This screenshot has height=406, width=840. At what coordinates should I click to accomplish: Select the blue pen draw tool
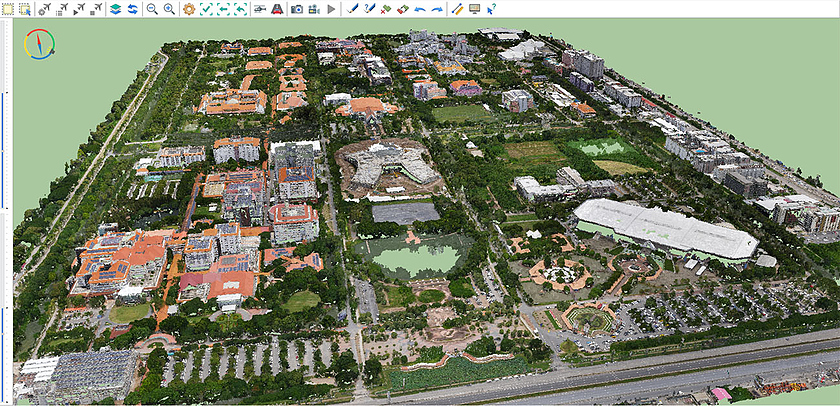coord(352,9)
